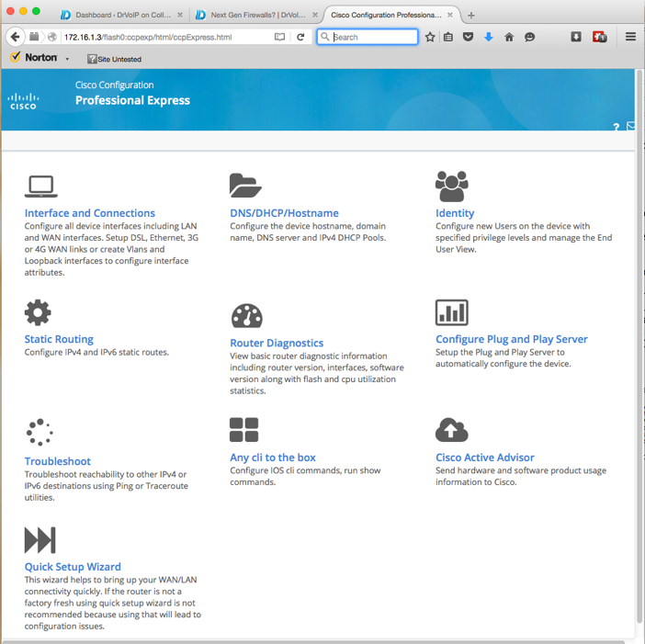This screenshot has width=645, height=644.
Task: Click the bar chart icon for Plug and Play Server
Action: (451, 312)
